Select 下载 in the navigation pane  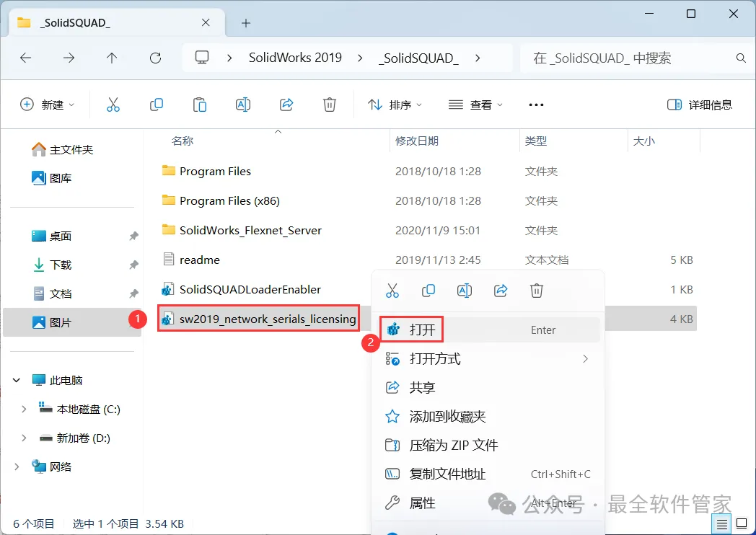[x=52, y=265]
